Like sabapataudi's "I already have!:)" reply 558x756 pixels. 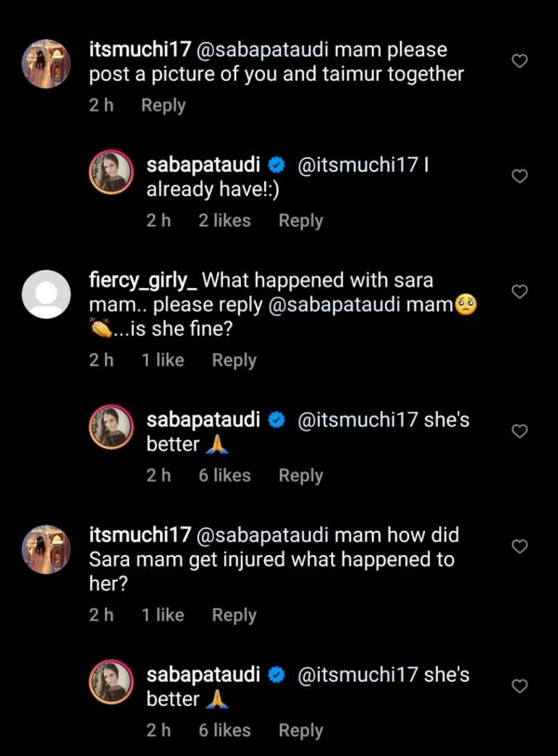[x=520, y=177]
